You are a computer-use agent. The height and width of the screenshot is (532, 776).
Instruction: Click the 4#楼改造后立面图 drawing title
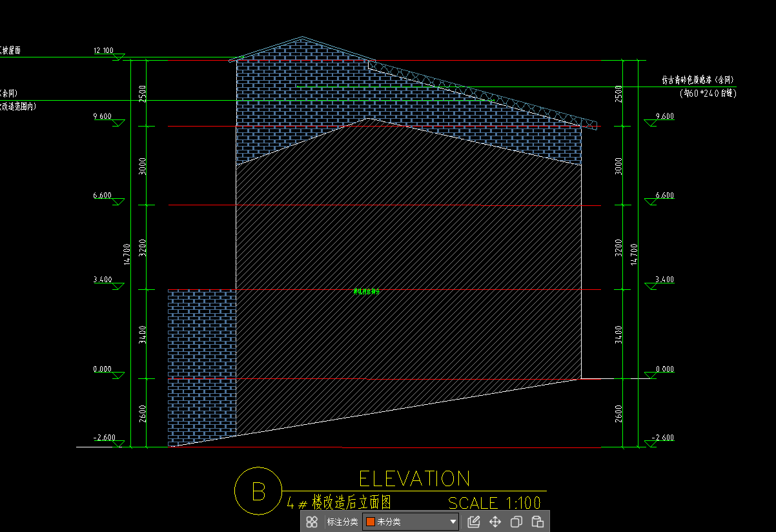340,502
